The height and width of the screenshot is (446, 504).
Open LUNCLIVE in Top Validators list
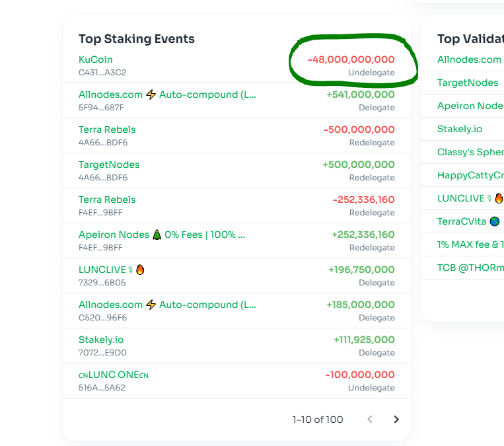[470, 198]
